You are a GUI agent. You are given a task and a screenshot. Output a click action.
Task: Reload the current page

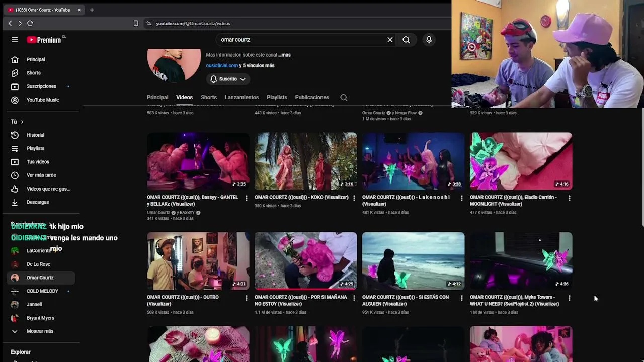30,23
